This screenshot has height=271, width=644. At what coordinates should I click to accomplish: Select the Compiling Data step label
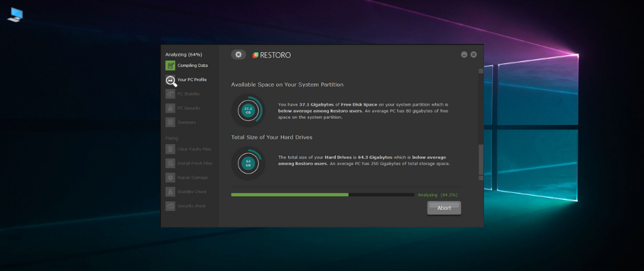[193, 65]
